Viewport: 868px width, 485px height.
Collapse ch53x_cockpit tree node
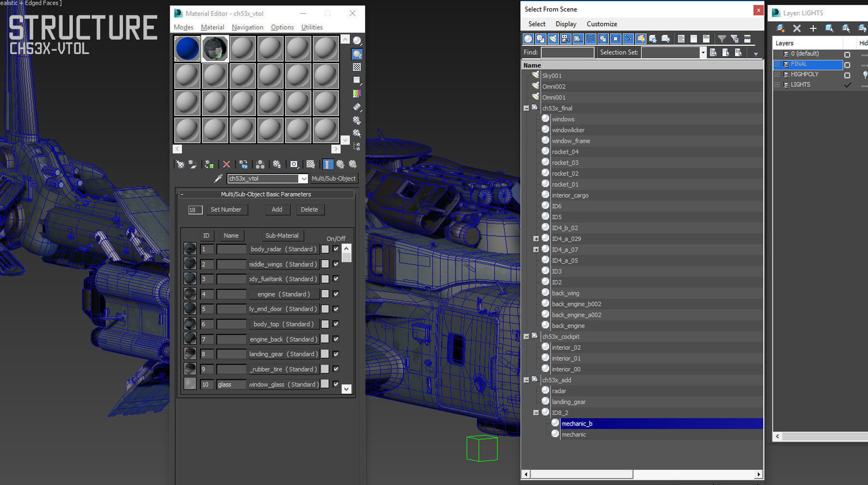click(x=526, y=337)
